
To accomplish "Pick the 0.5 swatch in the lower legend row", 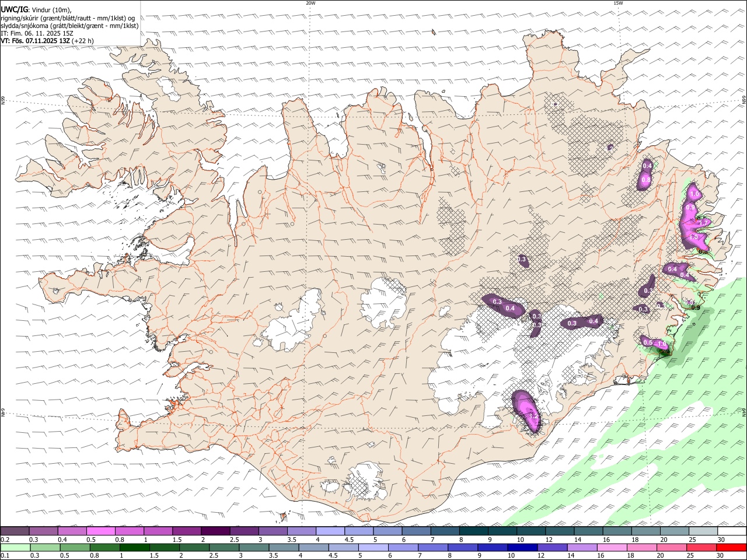I will (x=75, y=548).
